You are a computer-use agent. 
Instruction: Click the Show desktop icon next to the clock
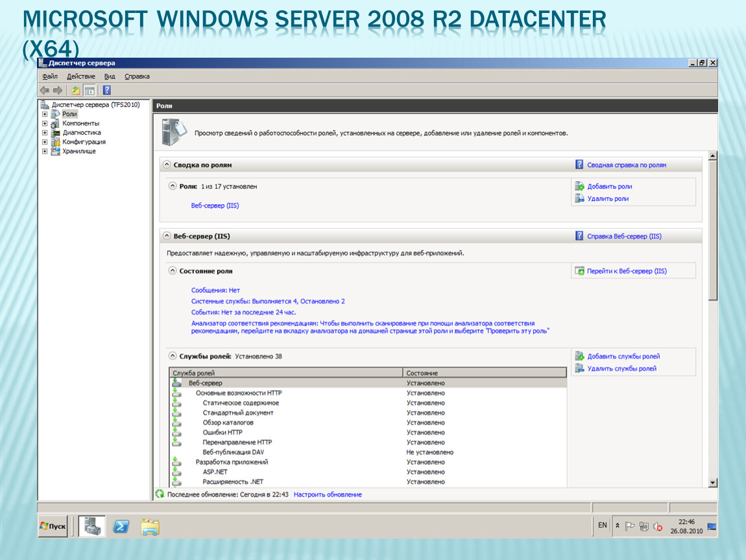click(712, 526)
